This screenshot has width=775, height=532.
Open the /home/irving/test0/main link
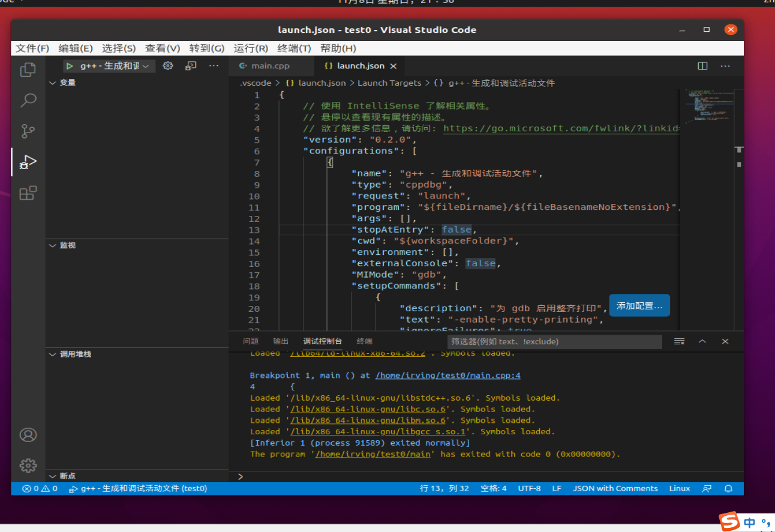pyautogui.click(x=373, y=454)
